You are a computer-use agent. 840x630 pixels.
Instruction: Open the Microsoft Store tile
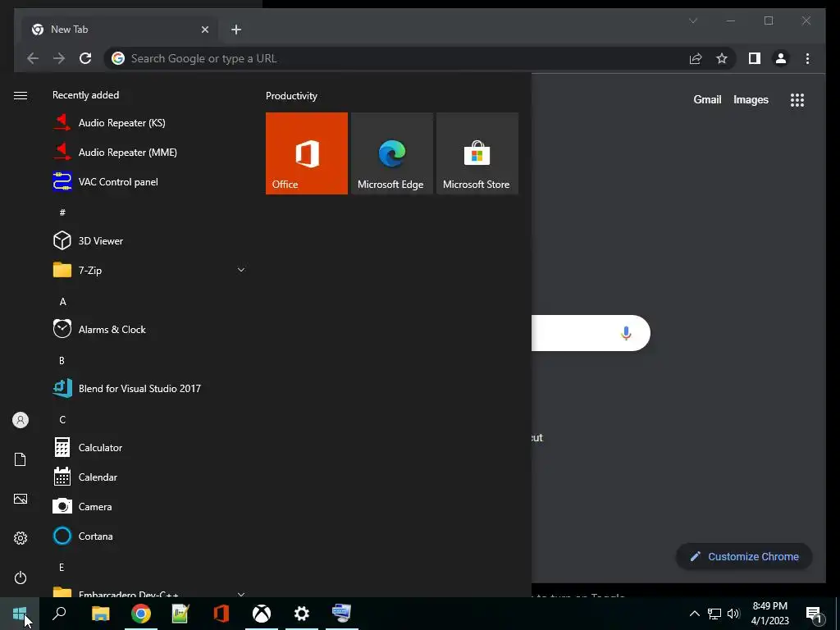tap(477, 153)
